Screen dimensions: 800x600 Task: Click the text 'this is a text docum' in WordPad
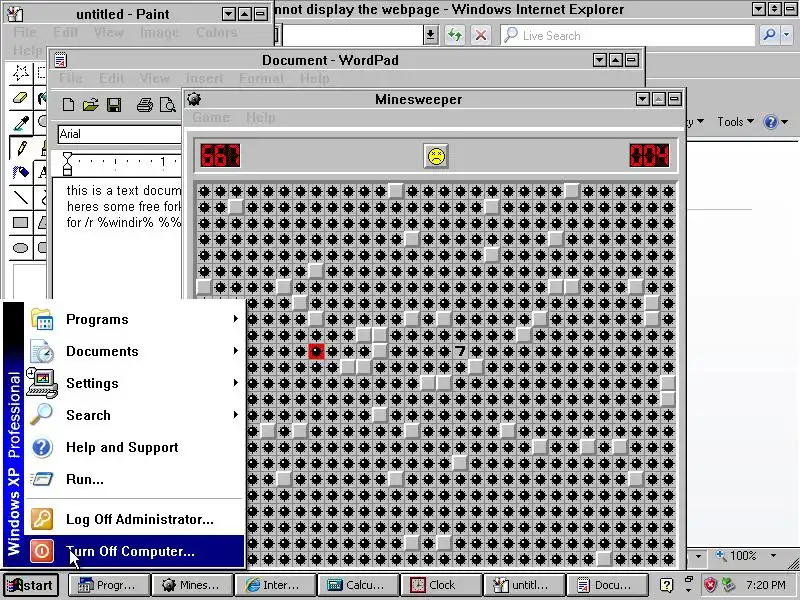(x=124, y=190)
